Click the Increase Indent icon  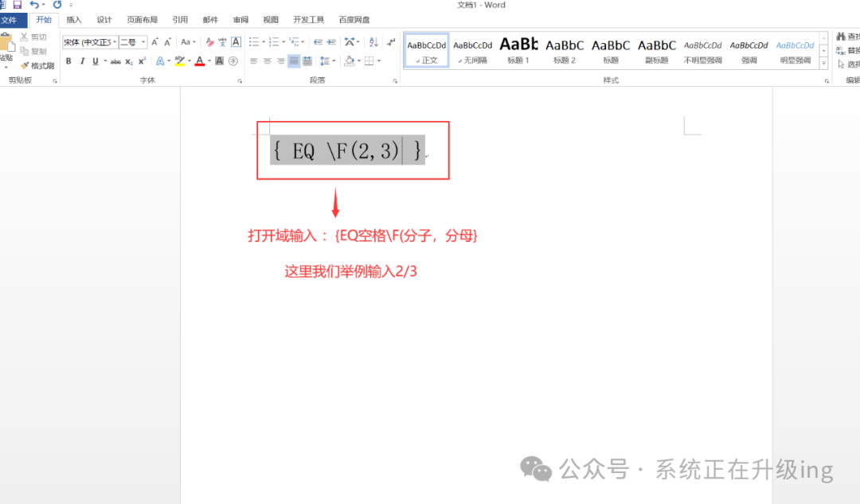[x=331, y=41]
